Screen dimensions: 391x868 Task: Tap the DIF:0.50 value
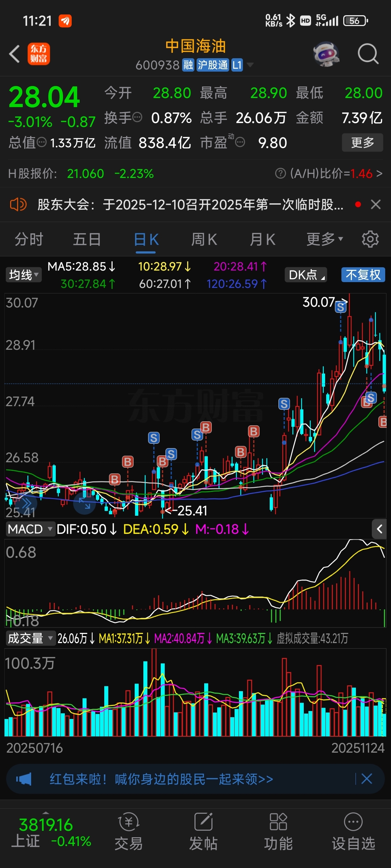point(87,529)
